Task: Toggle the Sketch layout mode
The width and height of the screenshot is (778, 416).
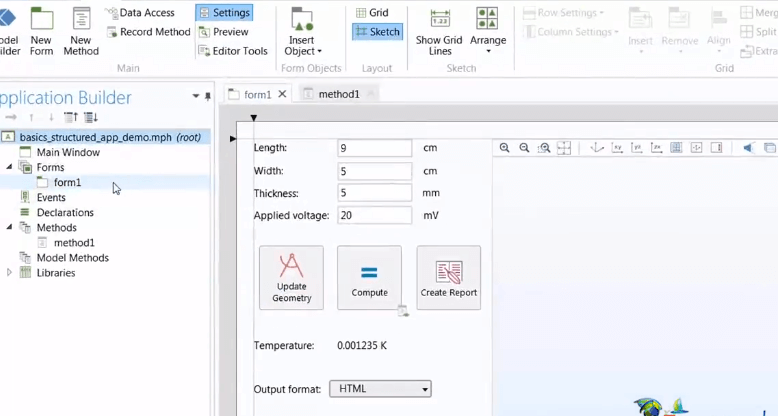Action: click(377, 32)
